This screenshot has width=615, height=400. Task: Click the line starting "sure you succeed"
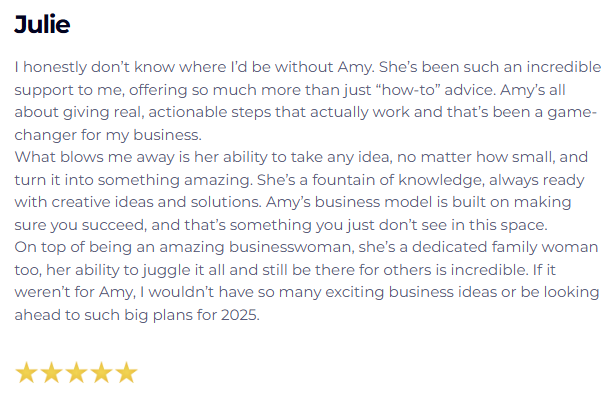pos(281,225)
